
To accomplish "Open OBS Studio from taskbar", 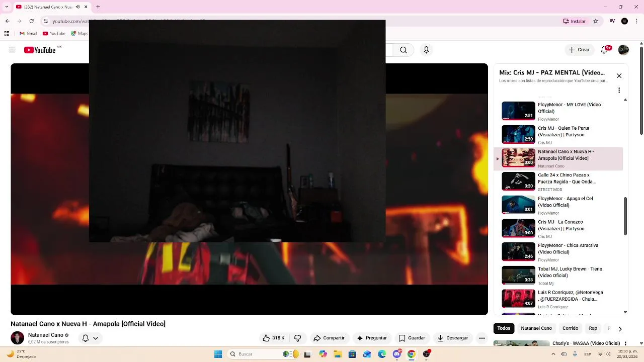I will click(427, 354).
